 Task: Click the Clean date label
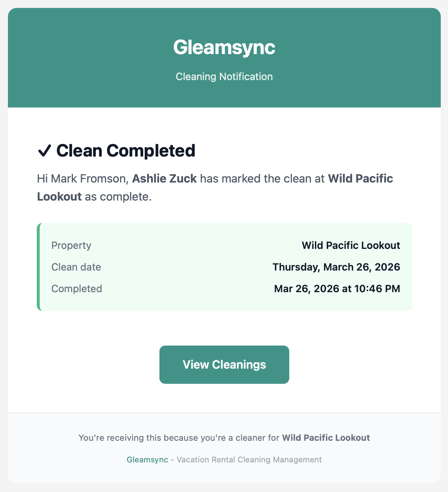76,267
